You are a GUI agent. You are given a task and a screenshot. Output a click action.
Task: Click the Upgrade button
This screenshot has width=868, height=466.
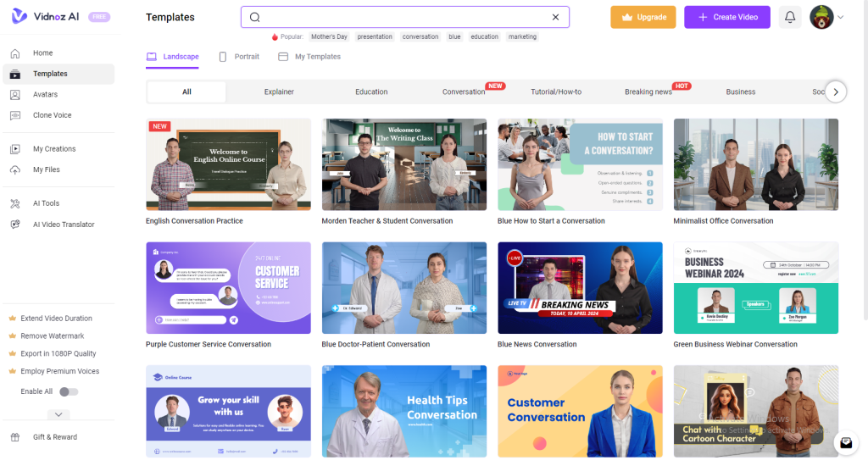[643, 17]
